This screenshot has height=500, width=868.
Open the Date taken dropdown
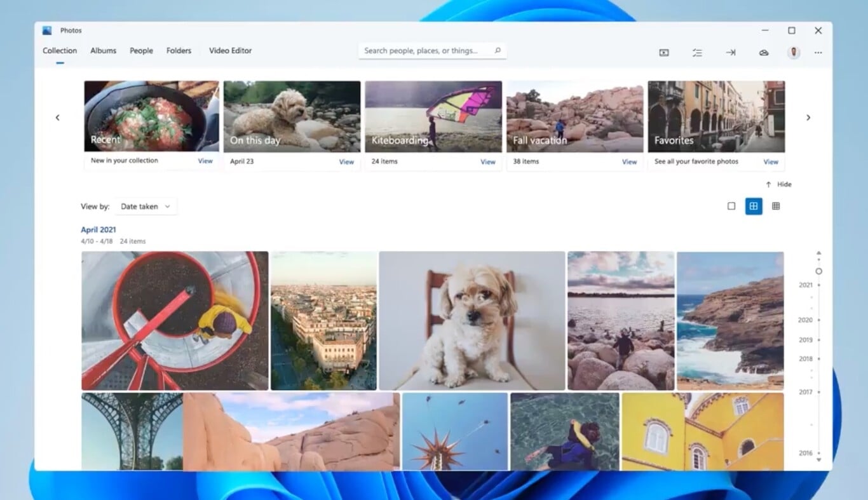[146, 206]
